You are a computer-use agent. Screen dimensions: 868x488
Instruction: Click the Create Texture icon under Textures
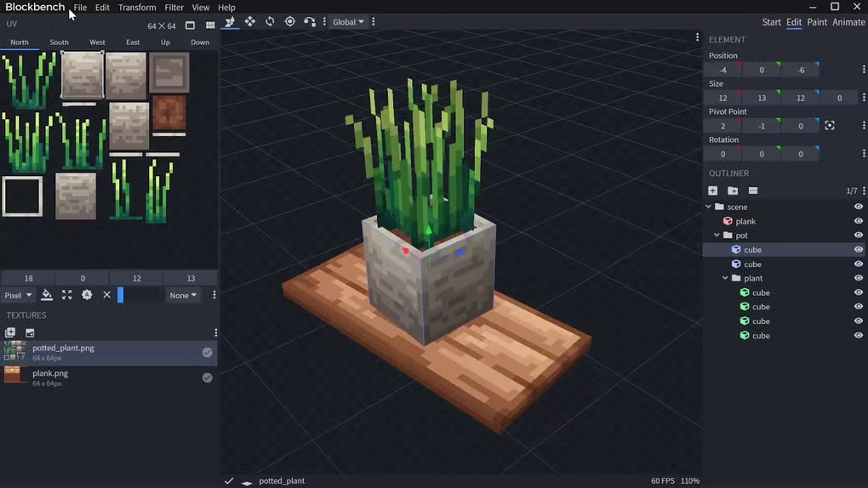tap(30, 332)
